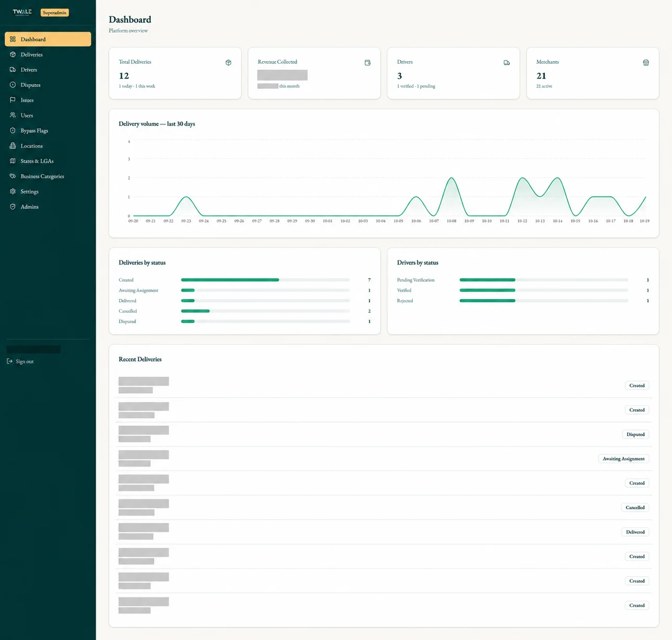The width and height of the screenshot is (672, 640).
Task: Click the Superadmin badge
Action: click(55, 13)
